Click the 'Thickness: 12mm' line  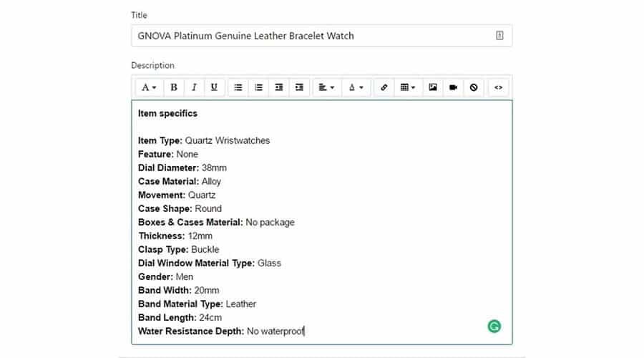[175, 236]
